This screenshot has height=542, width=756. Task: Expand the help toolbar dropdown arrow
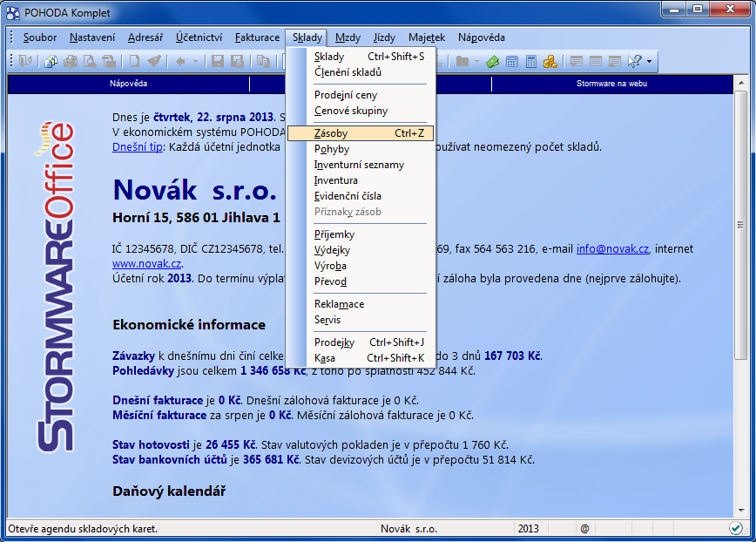pos(649,61)
